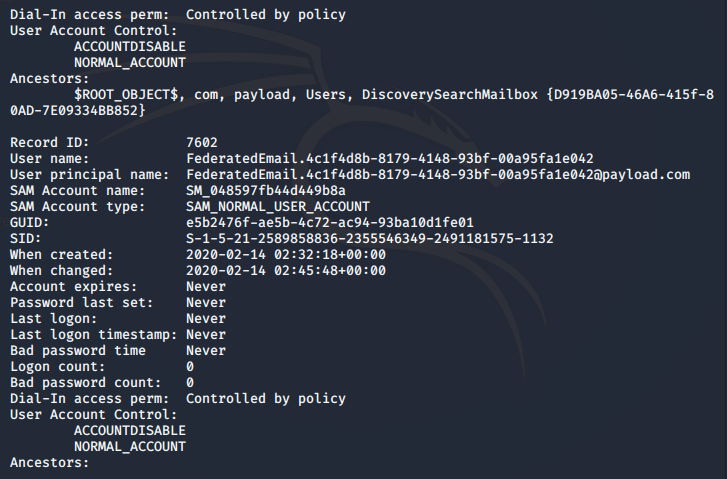Click the Never value beside Account expires

click(x=206, y=286)
